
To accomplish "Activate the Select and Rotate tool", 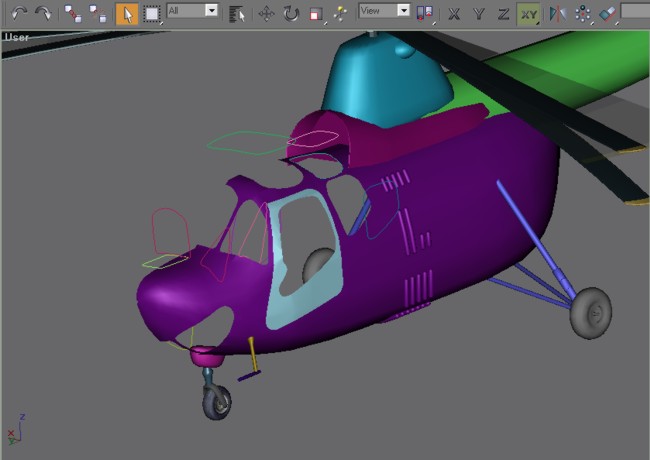I will coord(291,13).
